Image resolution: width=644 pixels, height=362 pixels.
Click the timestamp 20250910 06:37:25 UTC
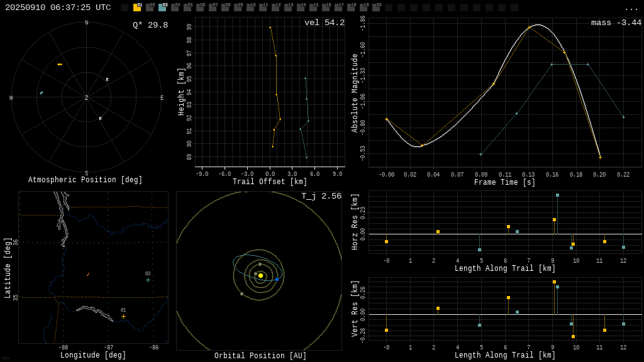pos(58,8)
